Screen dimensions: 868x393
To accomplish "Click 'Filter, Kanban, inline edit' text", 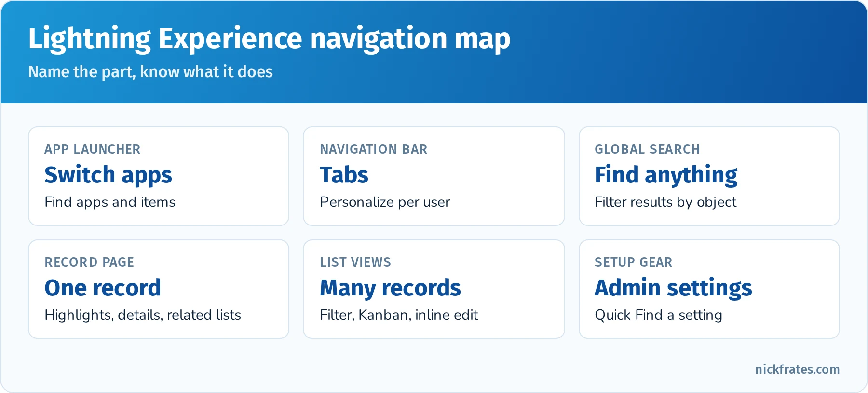I will click(x=399, y=315).
